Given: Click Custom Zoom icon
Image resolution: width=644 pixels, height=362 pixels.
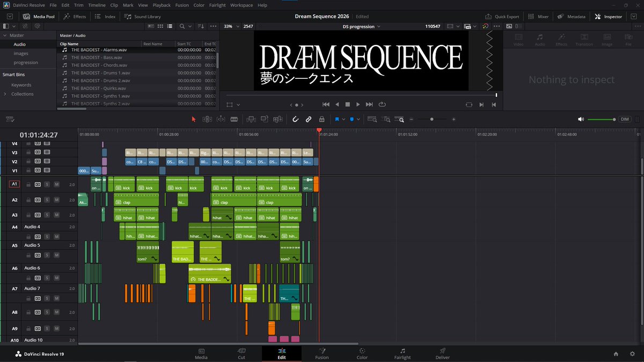Looking at the screenshot, I should click(399, 119).
